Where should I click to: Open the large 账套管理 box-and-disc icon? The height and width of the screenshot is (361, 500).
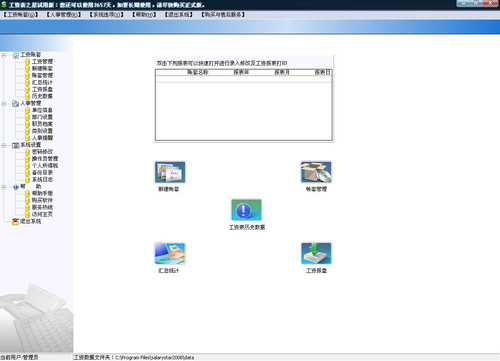pyautogui.click(x=316, y=172)
